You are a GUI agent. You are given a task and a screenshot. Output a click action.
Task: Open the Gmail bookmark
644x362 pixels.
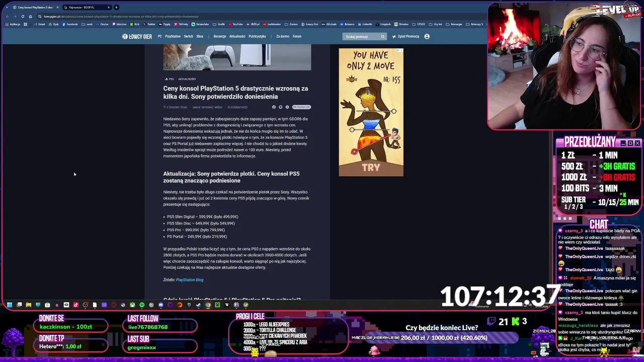(39, 24)
